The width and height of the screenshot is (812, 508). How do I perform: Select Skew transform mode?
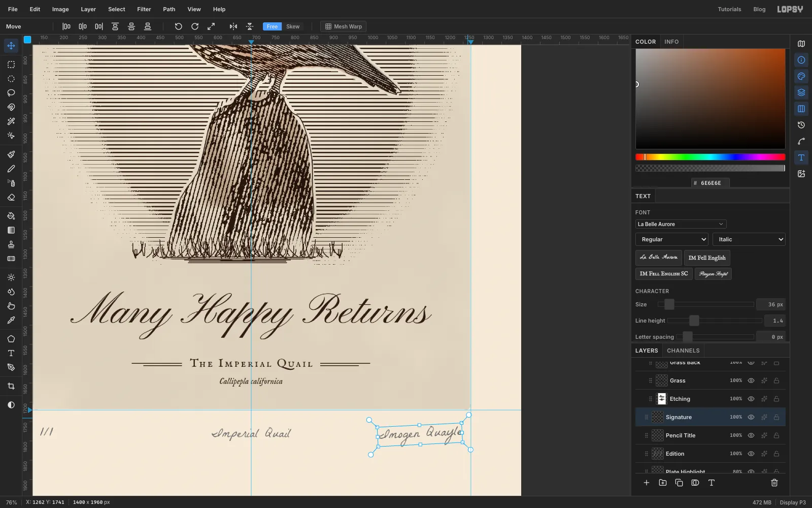pos(293,26)
